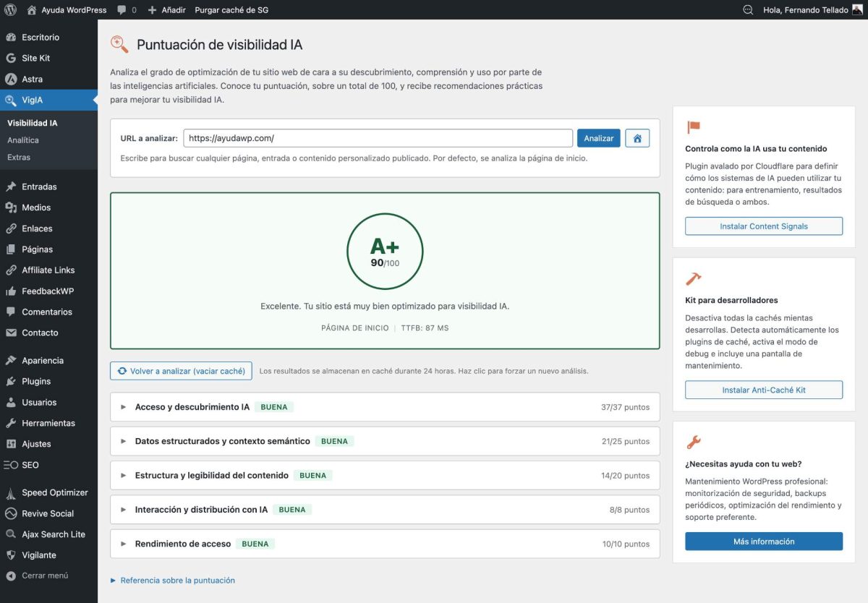Open the admin search magnifier icon
868x603 pixels.
pyautogui.click(x=748, y=9)
